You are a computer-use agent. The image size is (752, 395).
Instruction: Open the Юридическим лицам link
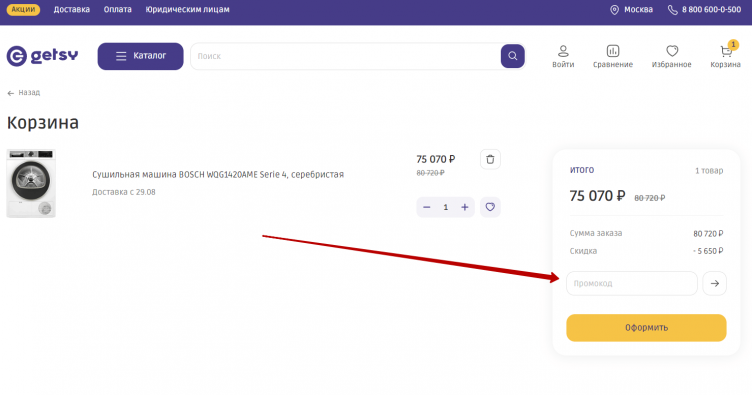pos(188,10)
